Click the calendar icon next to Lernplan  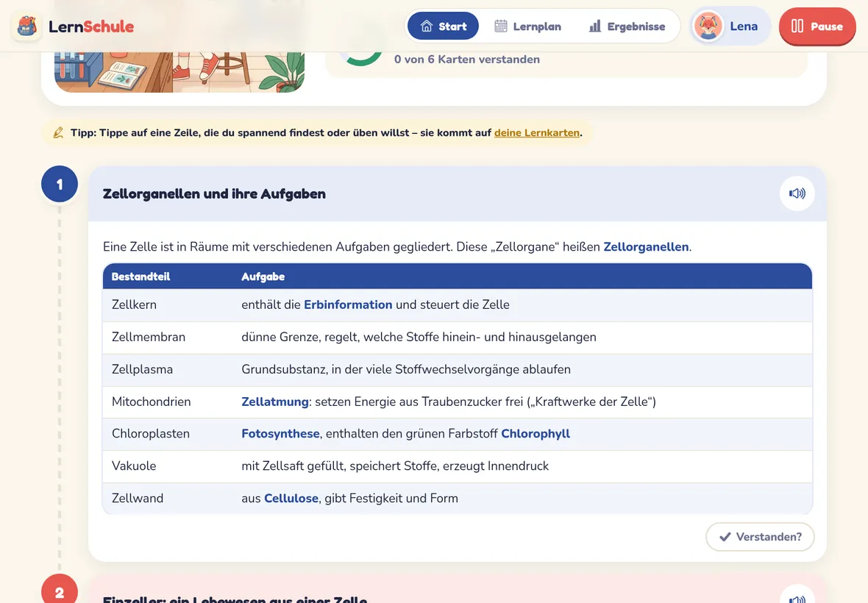point(500,26)
